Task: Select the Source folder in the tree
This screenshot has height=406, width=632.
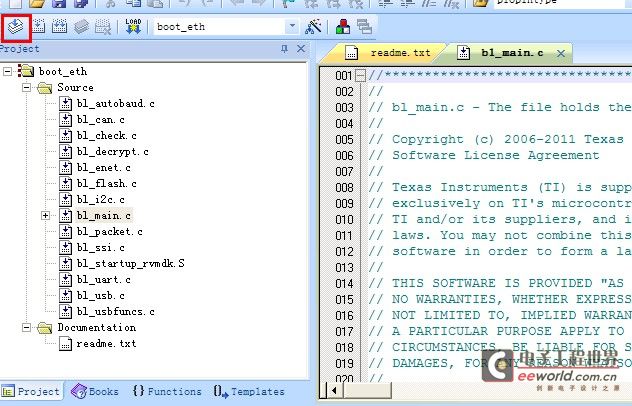Action: 75,87
